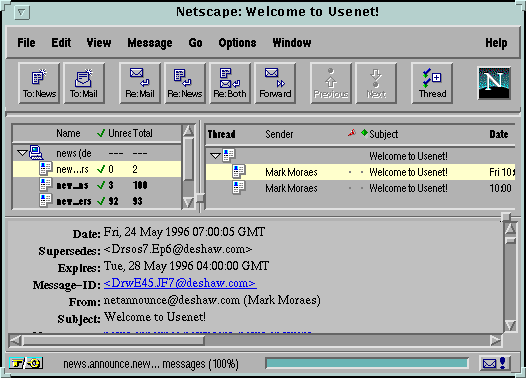Collapse the Welcome to Usenet thread
Viewport: 526px width, 378px height.
click(215, 156)
